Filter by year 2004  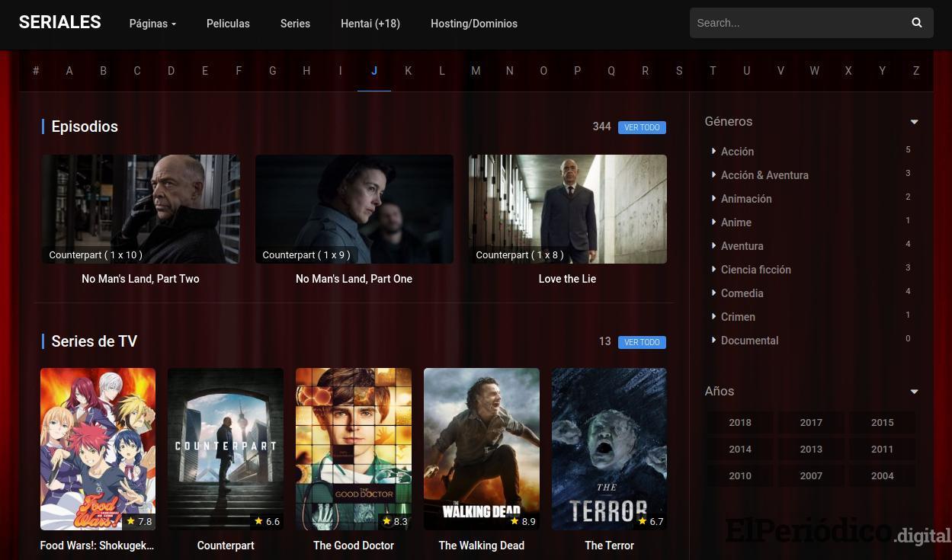click(x=883, y=476)
